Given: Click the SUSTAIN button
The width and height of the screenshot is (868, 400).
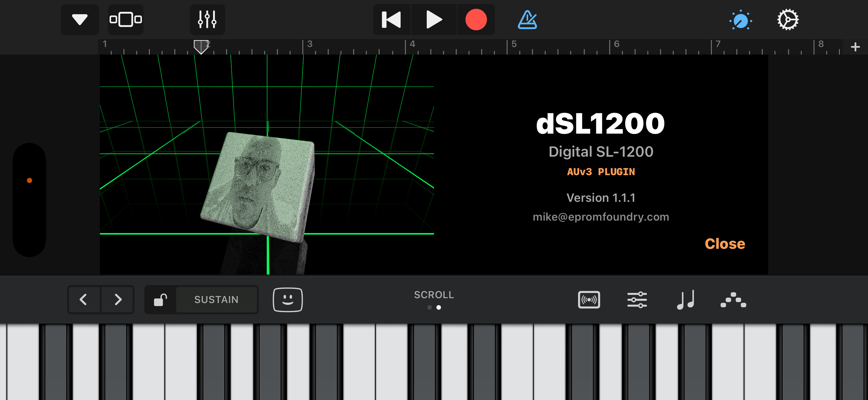Looking at the screenshot, I should (216, 299).
